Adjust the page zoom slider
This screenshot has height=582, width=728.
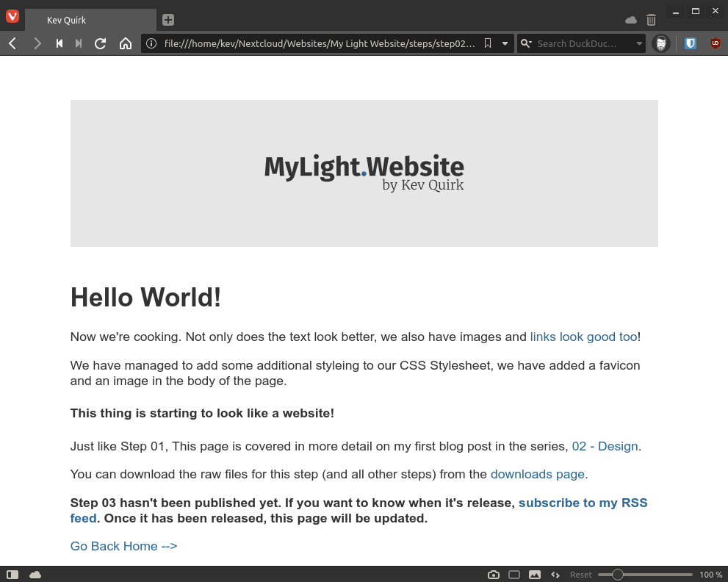[x=619, y=575]
